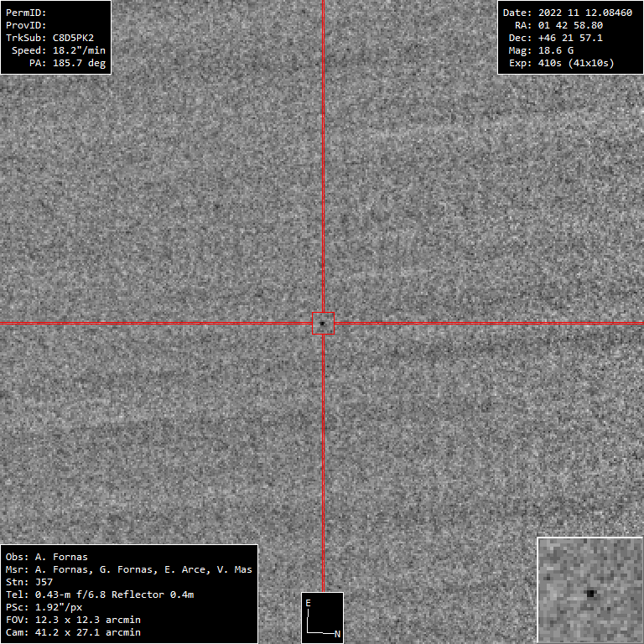Select the Date 2022 11 12.08460 line
Viewport: 644px width, 644px height.
click(567, 13)
